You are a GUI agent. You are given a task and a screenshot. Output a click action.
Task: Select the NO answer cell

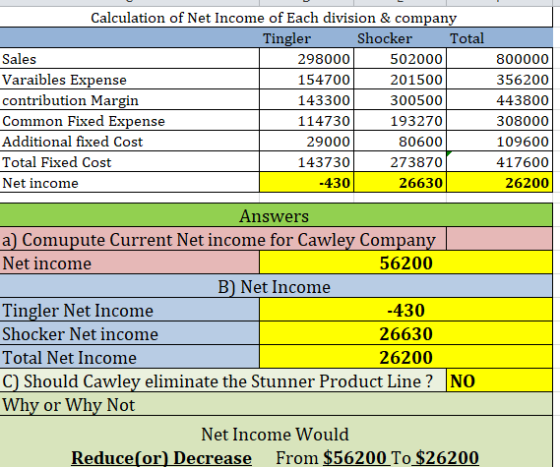(x=499, y=381)
